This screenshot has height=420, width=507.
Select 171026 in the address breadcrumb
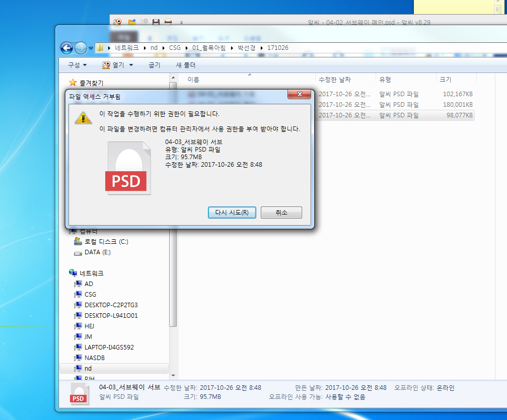pyautogui.click(x=278, y=47)
